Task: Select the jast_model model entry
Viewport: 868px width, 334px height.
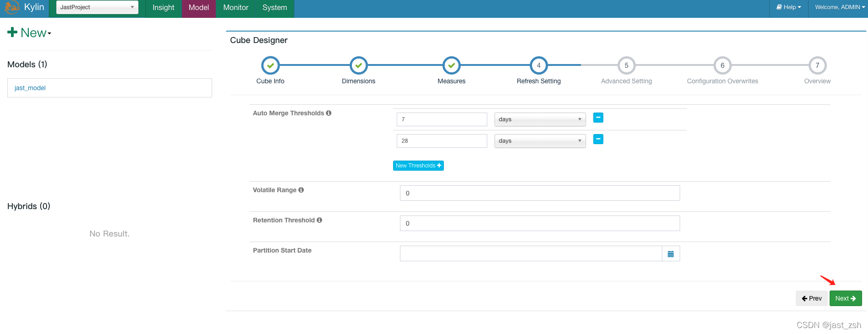Action: click(x=110, y=88)
